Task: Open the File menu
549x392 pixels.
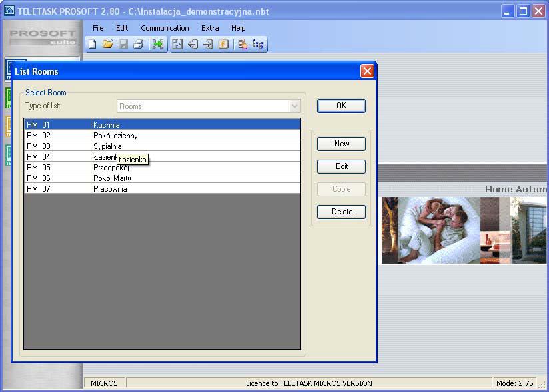Action: (x=98, y=28)
